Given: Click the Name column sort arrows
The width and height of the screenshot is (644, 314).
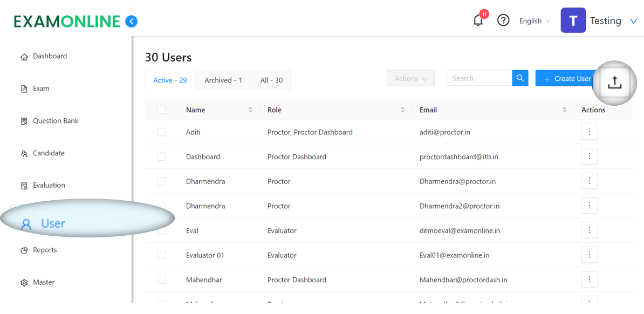Looking at the screenshot, I should click(x=250, y=110).
